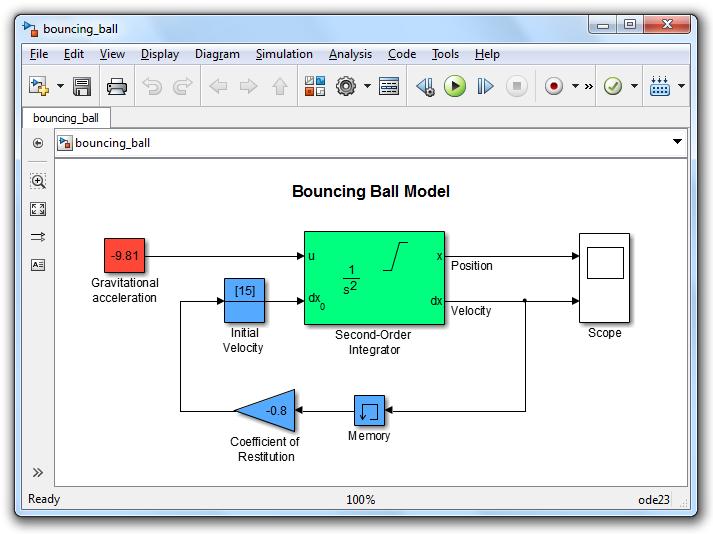This screenshot has height=534, width=713.
Task: Click the Velocity signal label
Action: (471, 311)
